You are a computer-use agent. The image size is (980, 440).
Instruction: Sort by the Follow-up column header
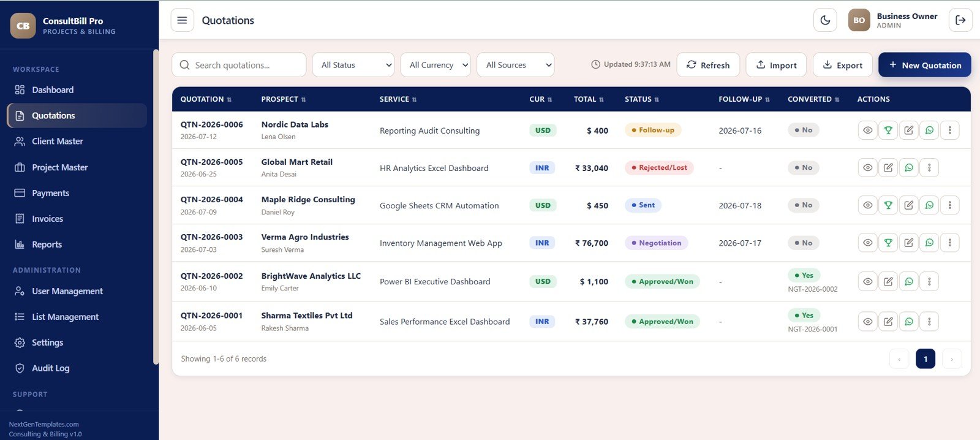point(744,99)
